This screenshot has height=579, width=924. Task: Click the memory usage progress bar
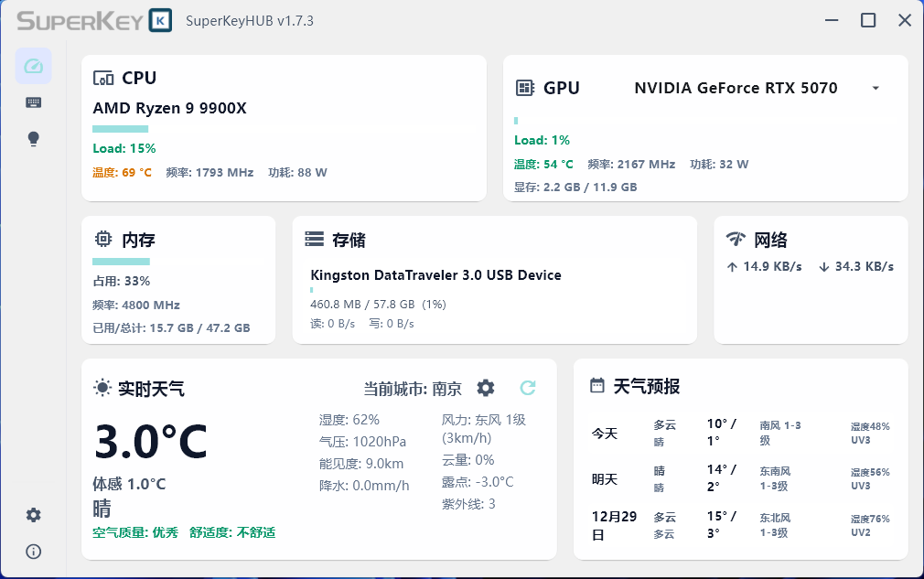pos(121,262)
